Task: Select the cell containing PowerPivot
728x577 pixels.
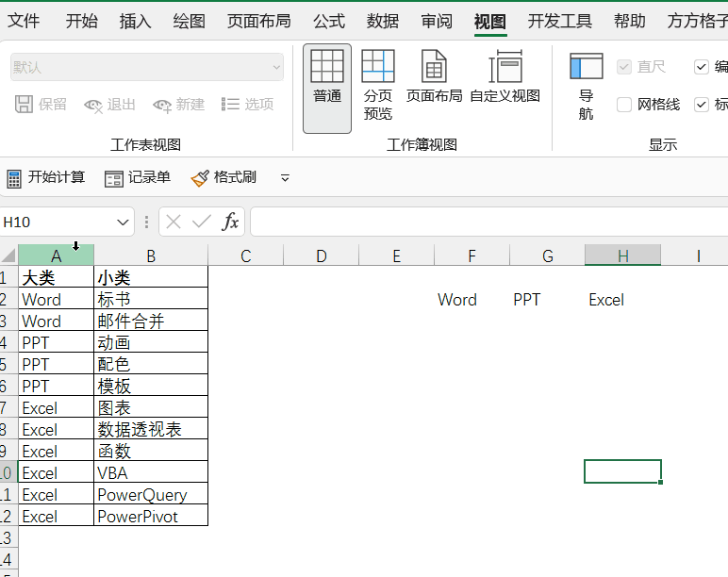Action: point(151,517)
